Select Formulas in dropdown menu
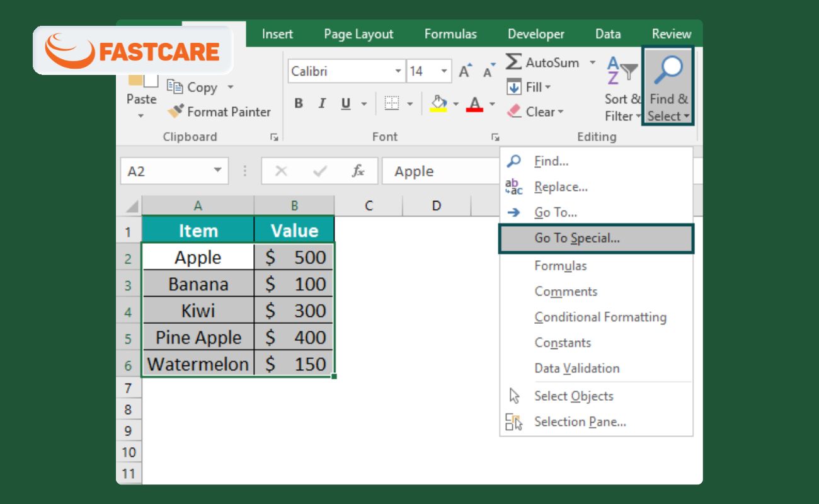 (x=596, y=266)
